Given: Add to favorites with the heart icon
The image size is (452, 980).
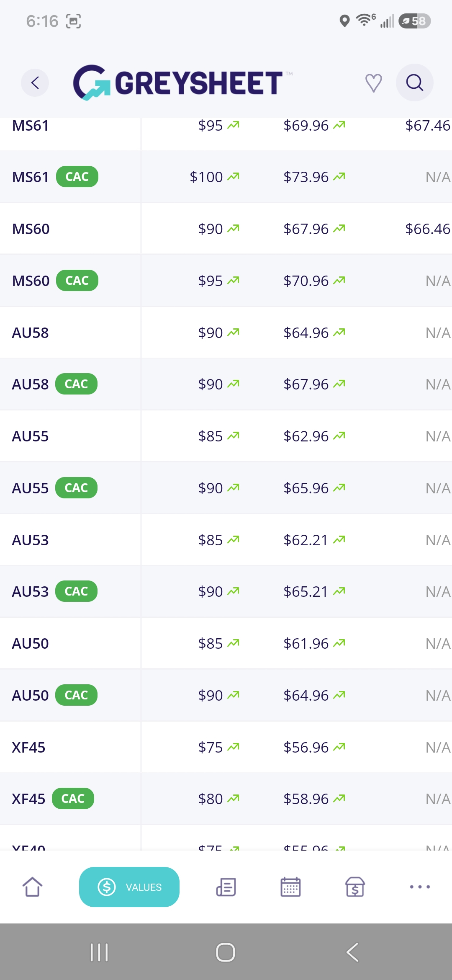Looking at the screenshot, I should [x=373, y=83].
